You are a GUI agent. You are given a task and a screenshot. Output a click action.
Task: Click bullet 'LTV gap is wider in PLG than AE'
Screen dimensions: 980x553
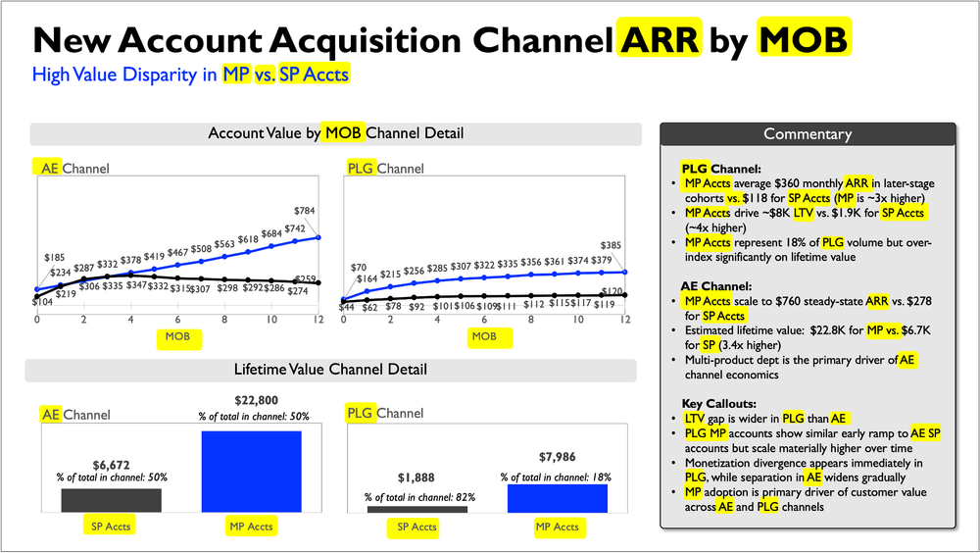coord(765,419)
